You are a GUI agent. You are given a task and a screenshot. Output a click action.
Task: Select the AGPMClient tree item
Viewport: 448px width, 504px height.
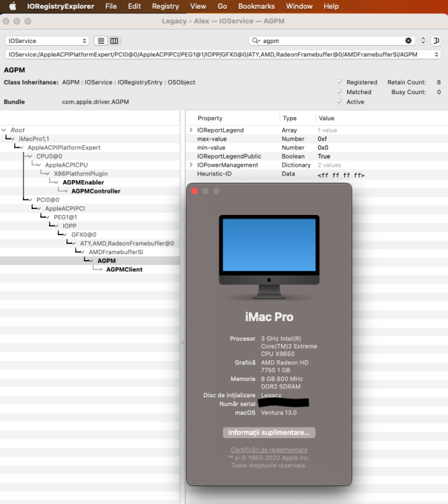(124, 269)
